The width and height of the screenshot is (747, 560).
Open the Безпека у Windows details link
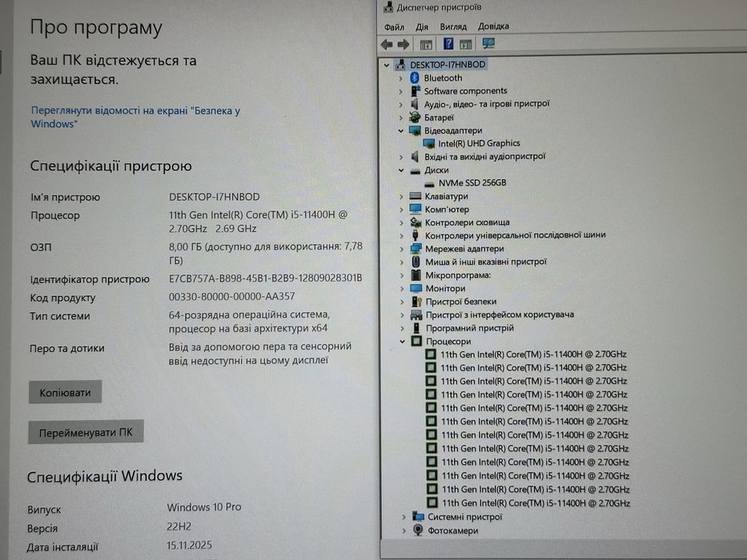(x=136, y=117)
